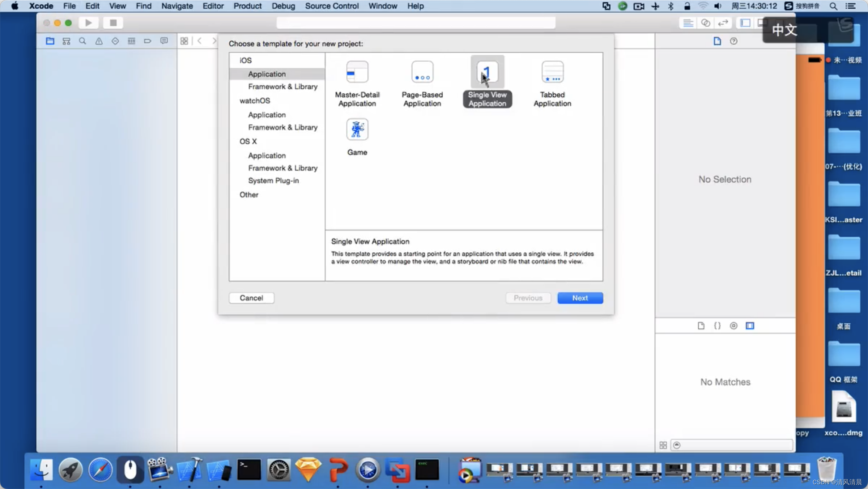Show the File inspector

717,41
